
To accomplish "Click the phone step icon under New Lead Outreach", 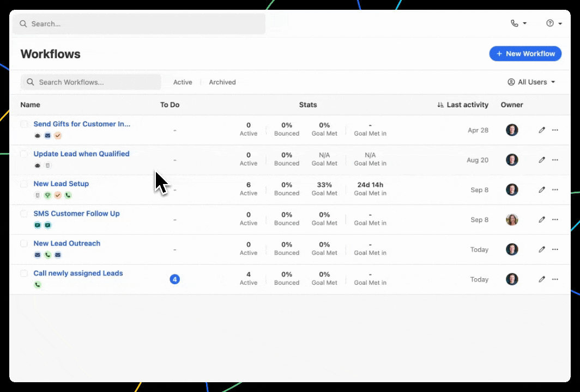I will click(48, 255).
